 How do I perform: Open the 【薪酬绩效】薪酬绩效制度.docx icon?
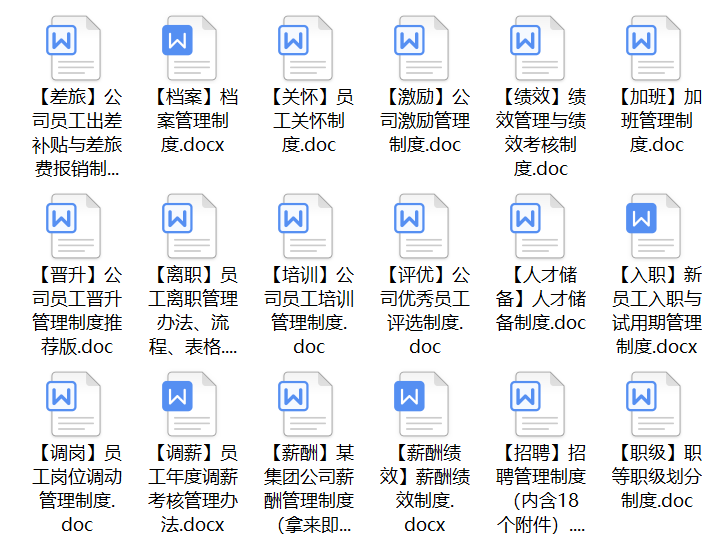pyautogui.click(x=424, y=404)
